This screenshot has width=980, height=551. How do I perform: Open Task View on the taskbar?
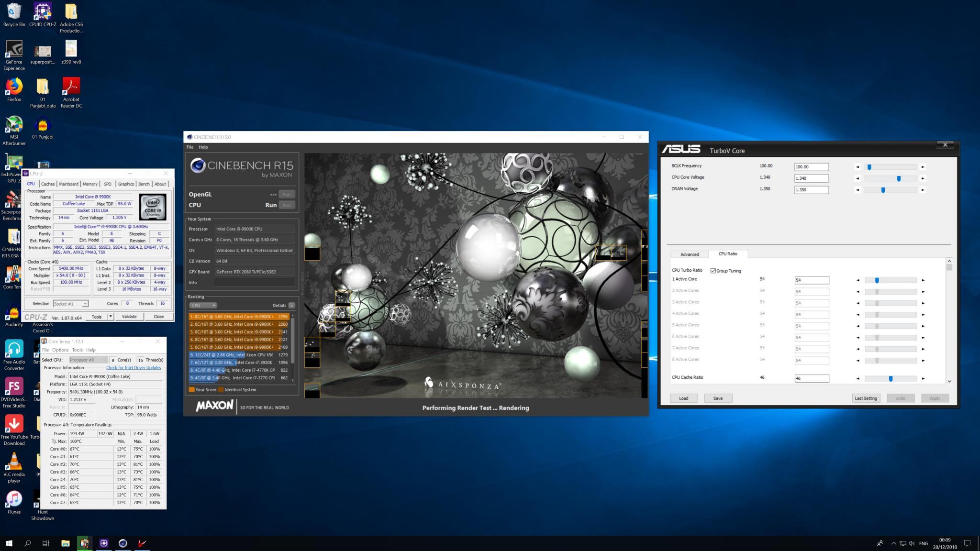(x=46, y=543)
